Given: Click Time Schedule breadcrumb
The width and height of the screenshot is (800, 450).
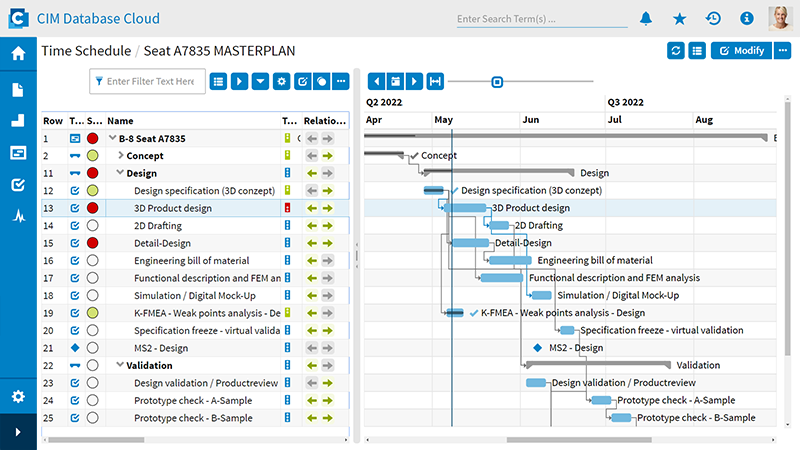Looking at the screenshot, I should 86,51.
